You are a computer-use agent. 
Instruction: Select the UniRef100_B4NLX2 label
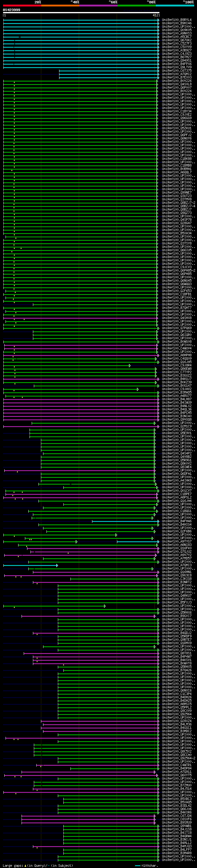[177, 406]
